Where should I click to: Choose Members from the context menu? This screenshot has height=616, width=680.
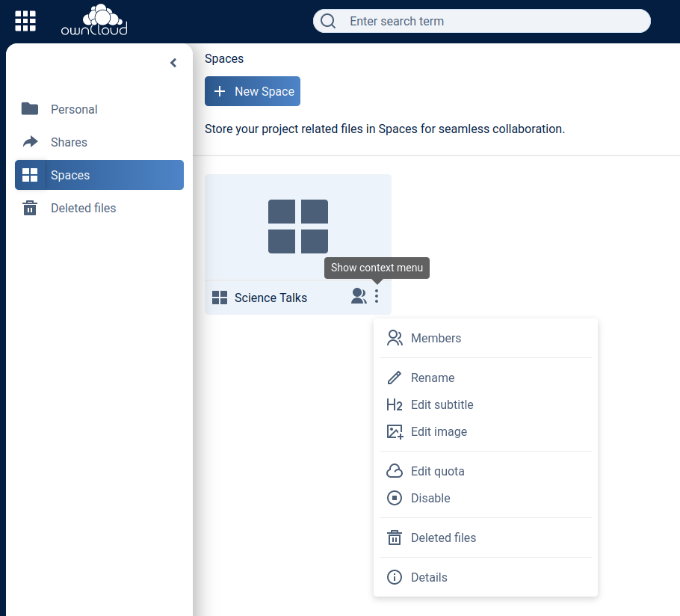click(436, 338)
